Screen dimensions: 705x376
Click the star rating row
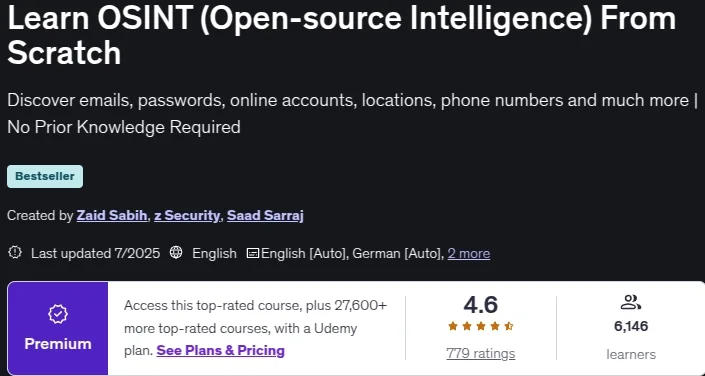tap(481, 327)
